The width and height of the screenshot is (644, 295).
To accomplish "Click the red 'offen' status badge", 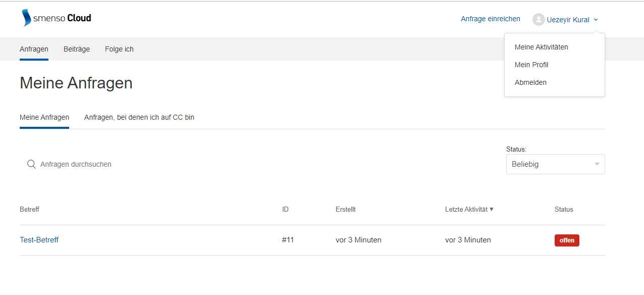I will (x=567, y=240).
